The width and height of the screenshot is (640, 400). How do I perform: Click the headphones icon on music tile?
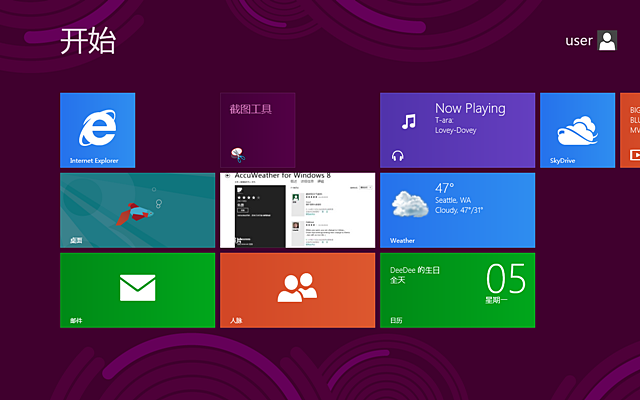pos(398,156)
